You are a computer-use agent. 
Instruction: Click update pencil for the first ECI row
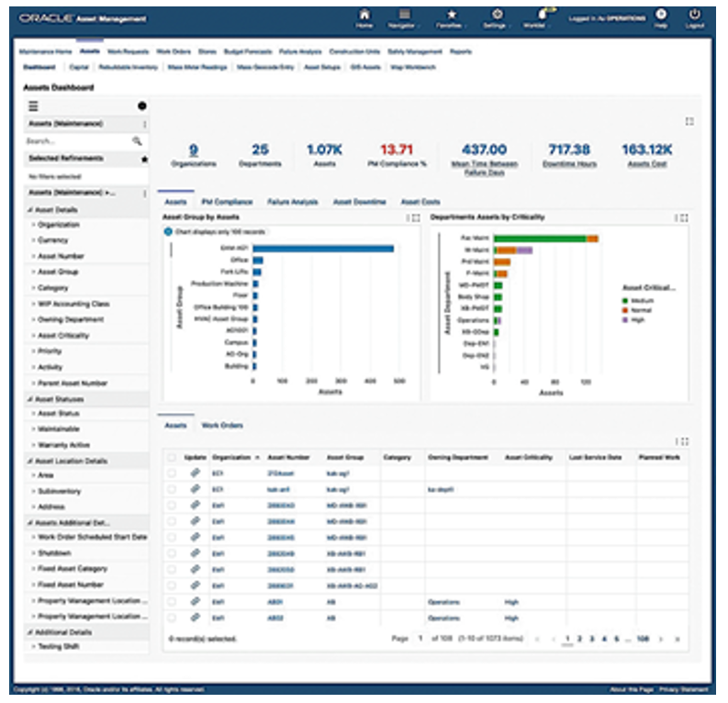[195, 473]
